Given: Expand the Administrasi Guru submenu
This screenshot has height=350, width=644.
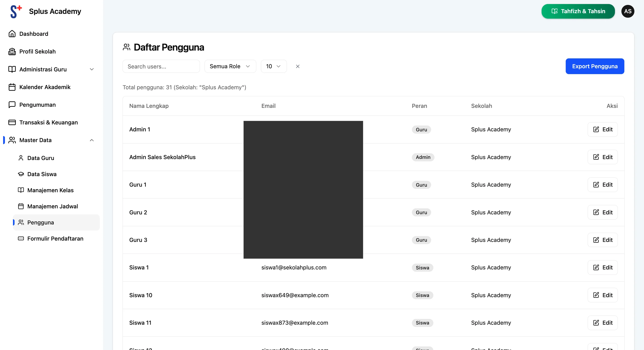Looking at the screenshot, I should 92,69.
